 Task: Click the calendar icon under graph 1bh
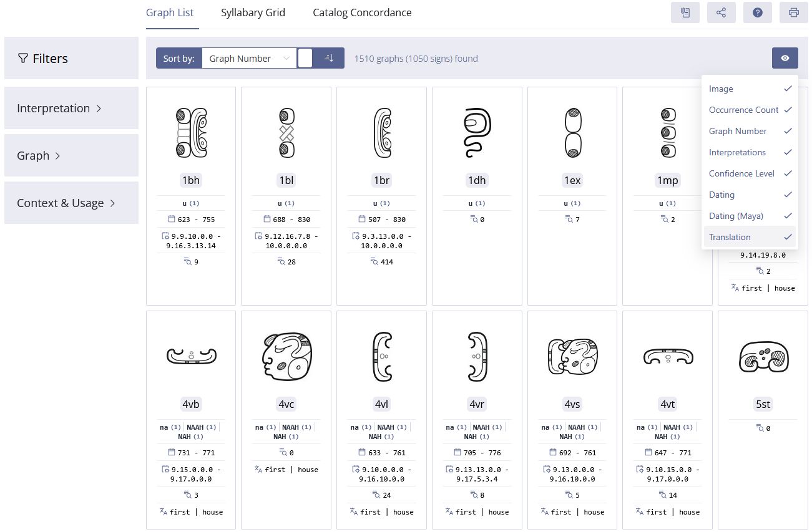pyautogui.click(x=172, y=220)
